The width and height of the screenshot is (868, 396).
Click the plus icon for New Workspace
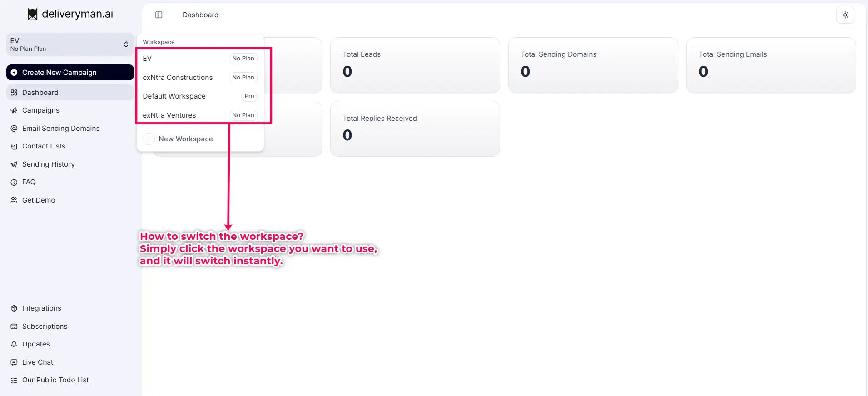tap(149, 139)
